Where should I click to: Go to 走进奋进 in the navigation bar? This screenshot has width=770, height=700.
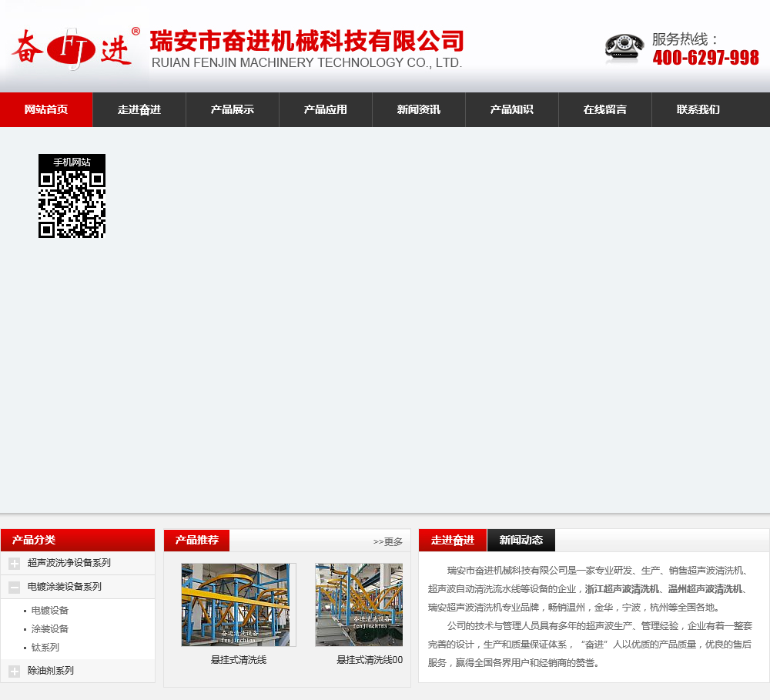tap(139, 109)
